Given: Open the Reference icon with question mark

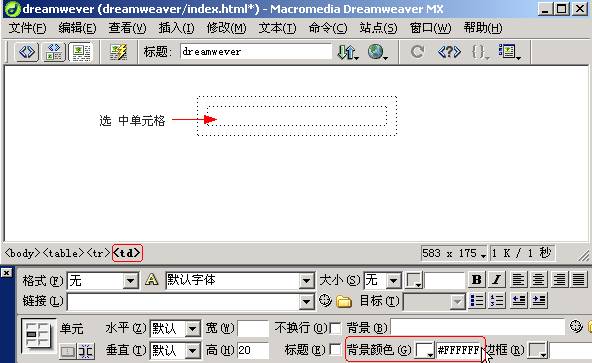Looking at the screenshot, I should click(x=449, y=51).
